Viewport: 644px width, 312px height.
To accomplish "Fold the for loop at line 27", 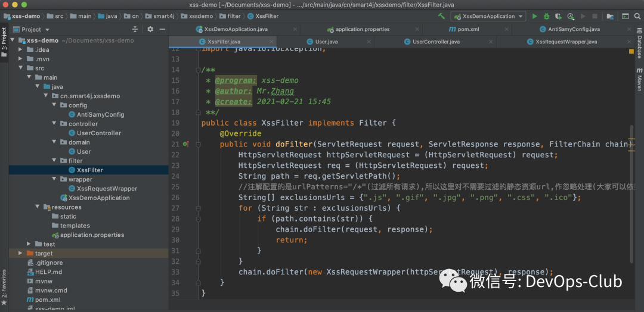I will point(198,208).
